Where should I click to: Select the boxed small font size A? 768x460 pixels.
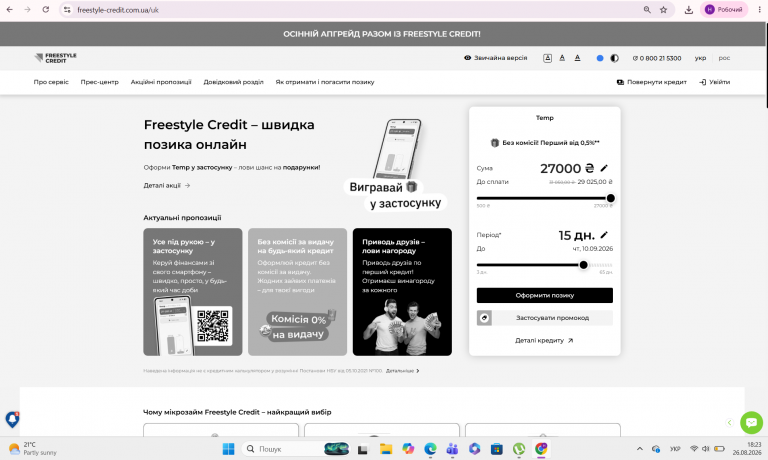[548, 58]
